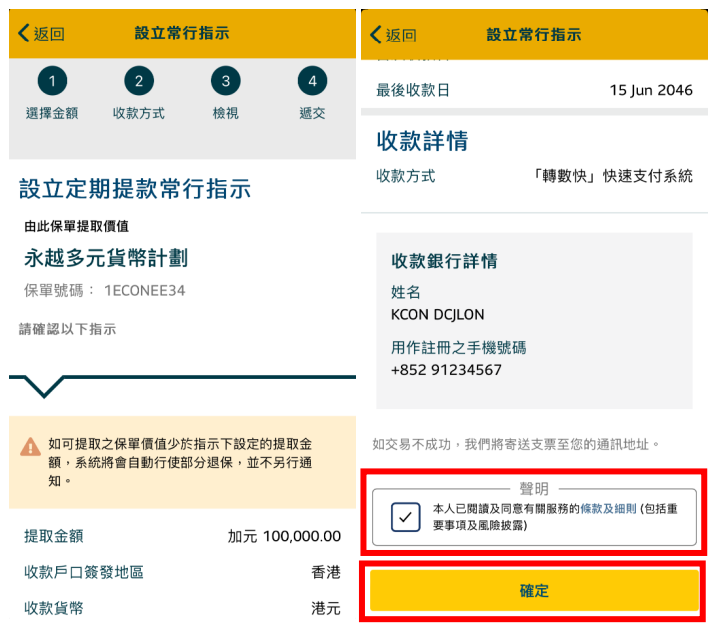Select step 2 circle for 收款方式
The image size is (717, 636).
[x=139, y=82]
